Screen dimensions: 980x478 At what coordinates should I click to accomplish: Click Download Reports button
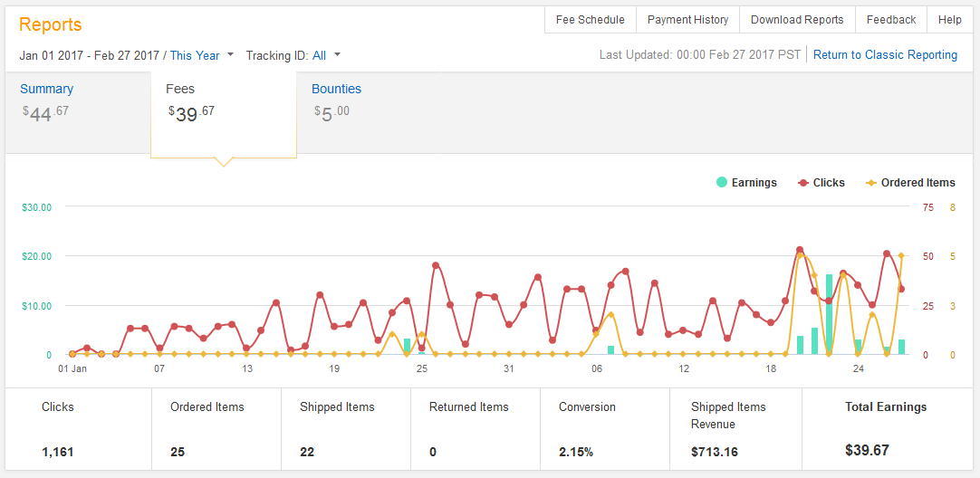[x=797, y=20]
